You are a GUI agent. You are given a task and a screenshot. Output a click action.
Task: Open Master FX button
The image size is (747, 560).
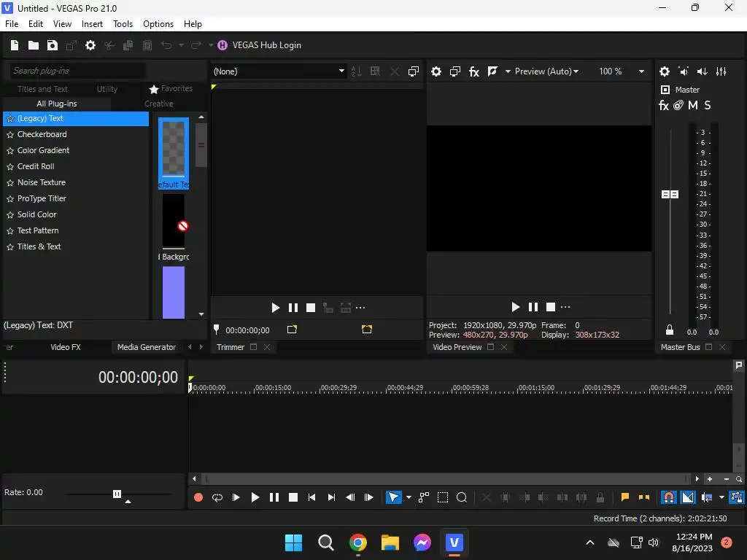click(x=664, y=105)
